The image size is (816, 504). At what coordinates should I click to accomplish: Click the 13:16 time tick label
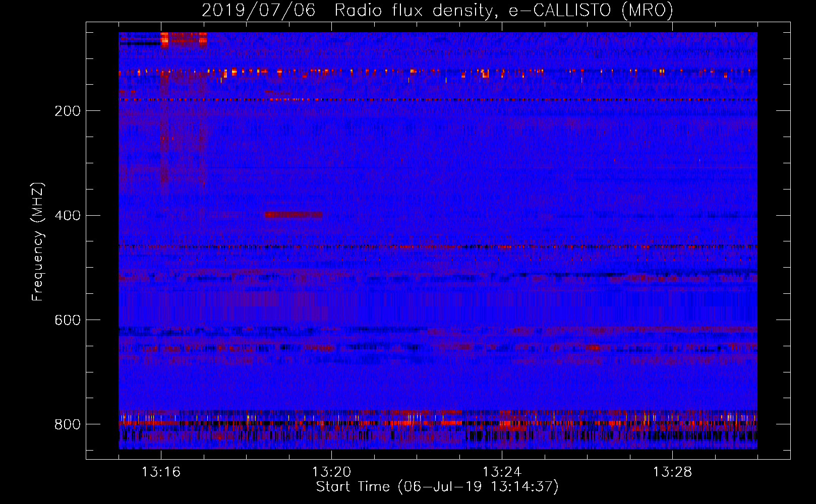pos(161,472)
